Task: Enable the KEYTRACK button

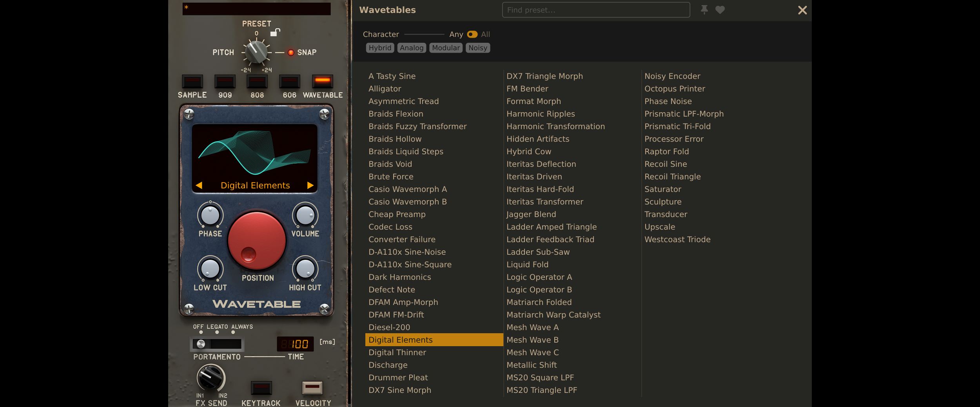Action: click(x=261, y=388)
